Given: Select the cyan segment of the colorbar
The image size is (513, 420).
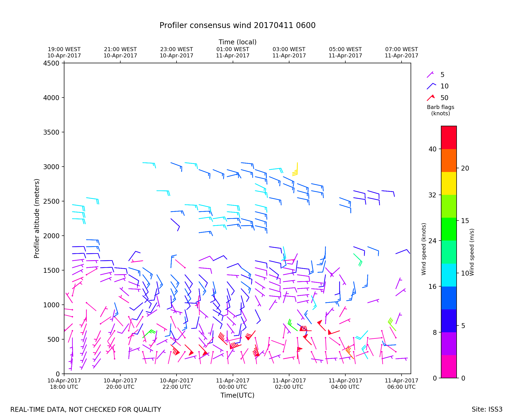Looking at the screenshot, I should click(x=449, y=275).
